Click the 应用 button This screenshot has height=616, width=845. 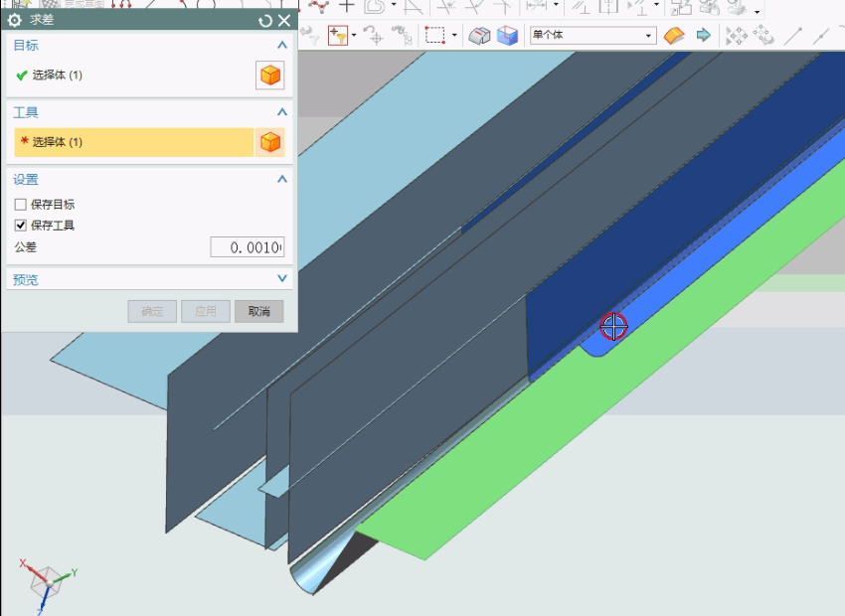click(206, 311)
